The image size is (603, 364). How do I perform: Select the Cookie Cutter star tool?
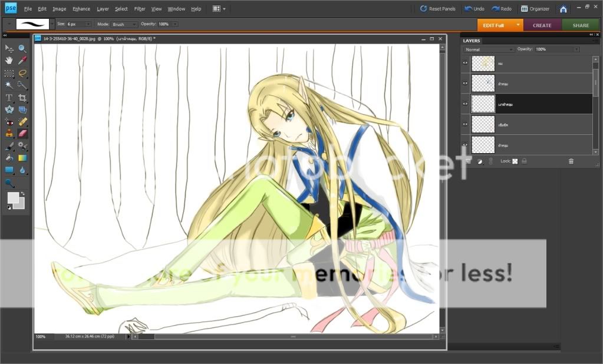pyautogui.click(x=9, y=110)
